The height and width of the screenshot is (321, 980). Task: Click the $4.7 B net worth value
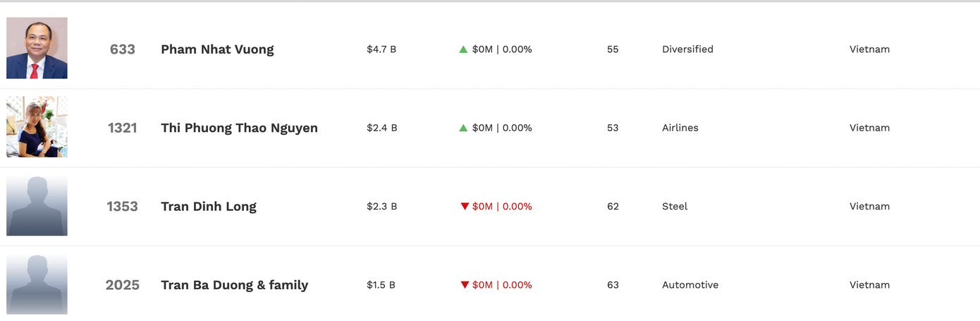(x=381, y=49)
